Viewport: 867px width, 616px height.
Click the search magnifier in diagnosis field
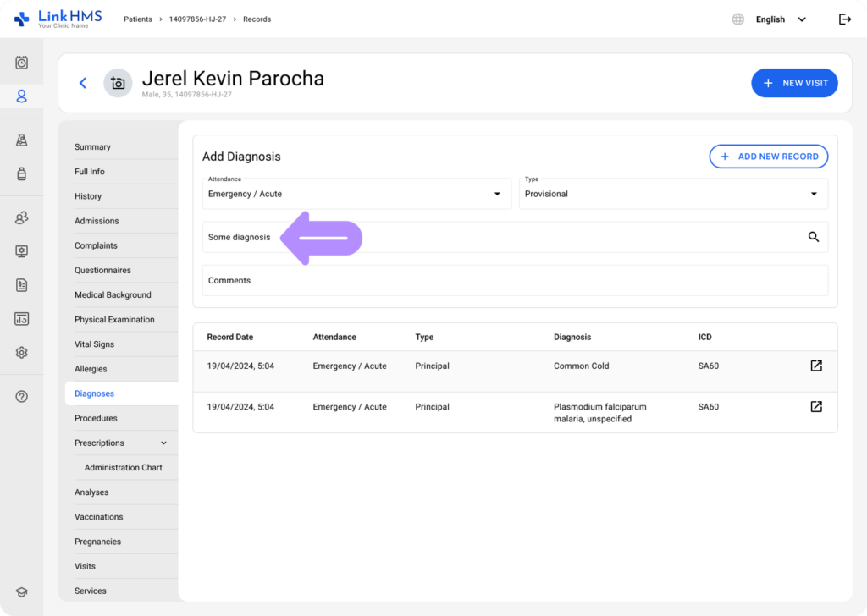(x=813, y=237)
